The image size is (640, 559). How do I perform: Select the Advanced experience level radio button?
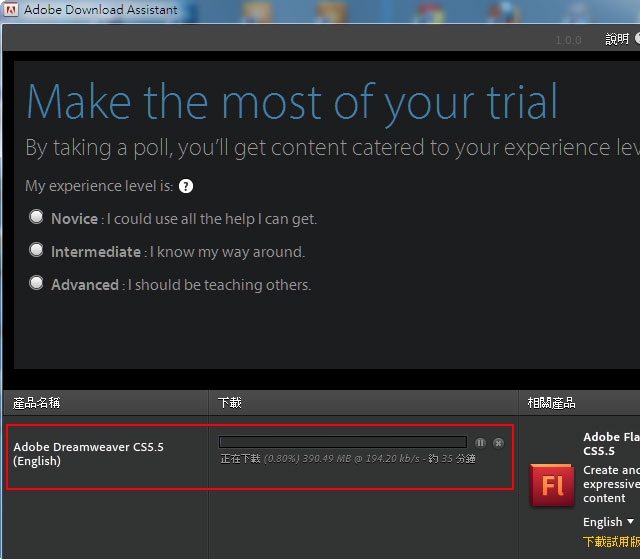36,283
